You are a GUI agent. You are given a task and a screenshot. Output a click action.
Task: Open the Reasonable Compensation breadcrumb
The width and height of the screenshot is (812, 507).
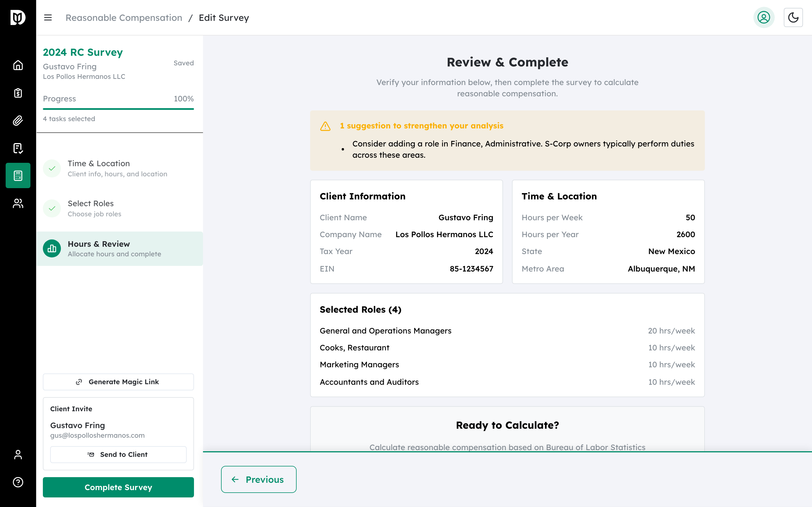click(123, 17)
